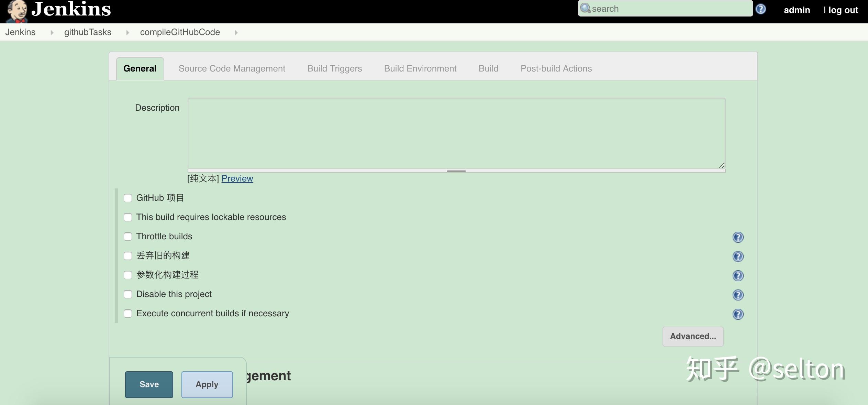Open the global help question mark icon
This screenshot has height=405, width=868.
click(761, 9)
